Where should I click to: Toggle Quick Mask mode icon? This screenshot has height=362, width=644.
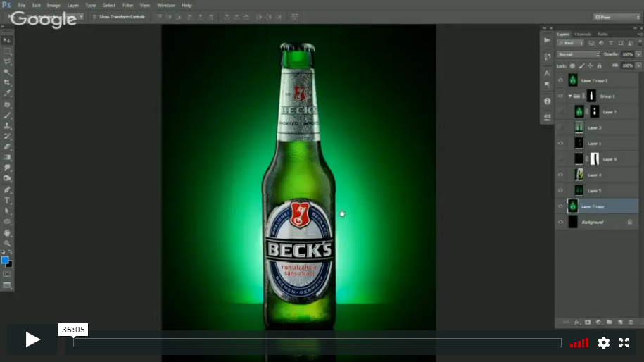coord(7,274)
